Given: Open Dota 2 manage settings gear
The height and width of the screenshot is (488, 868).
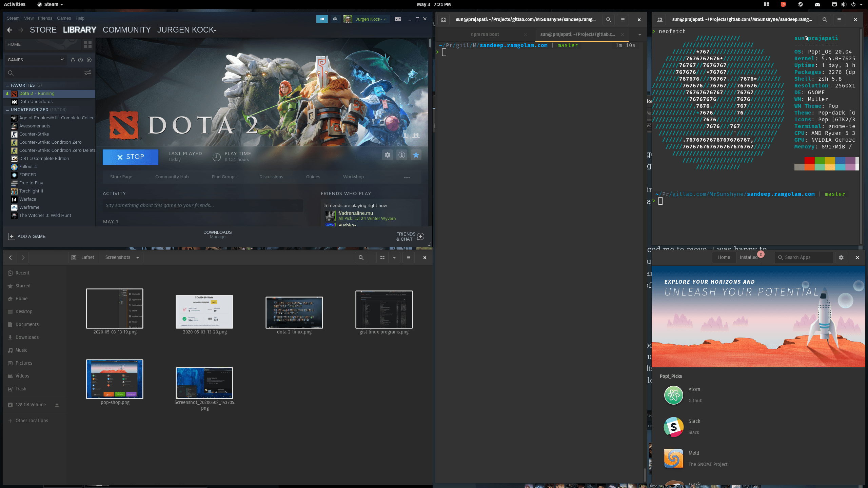Looking at the screenshot, I should [387, 155].
